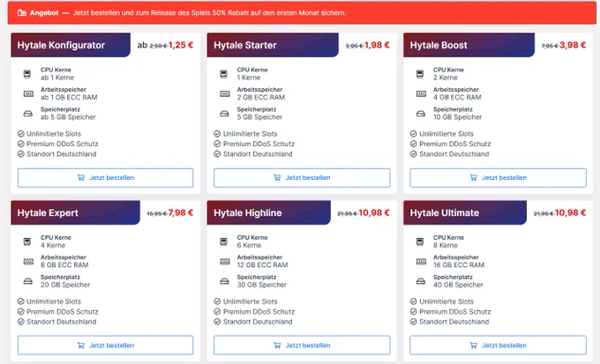Click the CPU icon in Hytale Highline card

coord(224,241)
